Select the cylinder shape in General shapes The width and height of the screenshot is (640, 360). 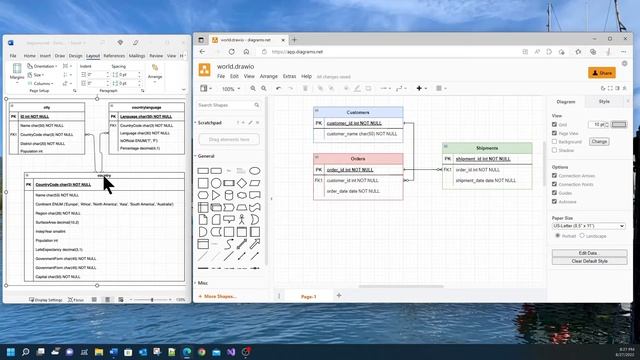tap(229, 195)
